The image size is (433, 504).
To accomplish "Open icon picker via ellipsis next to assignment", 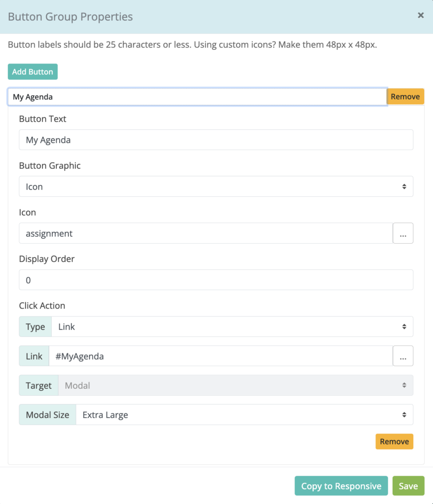I will click(403, 233).
